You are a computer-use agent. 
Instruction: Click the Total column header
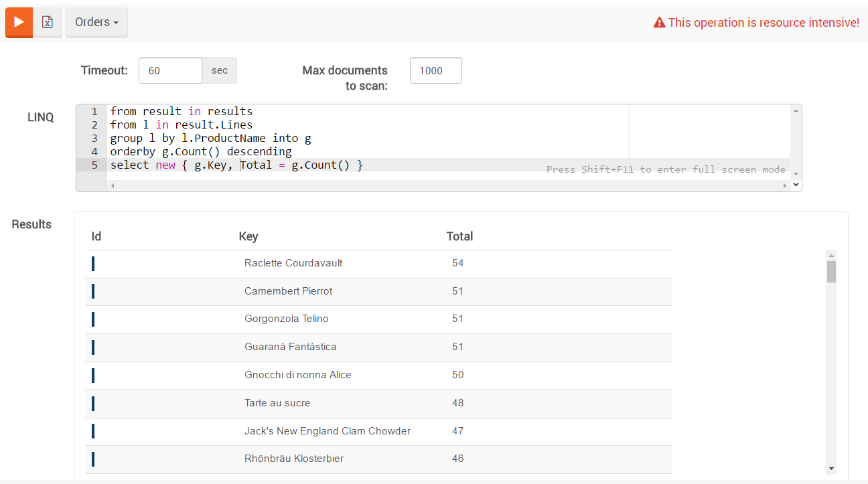459,236
